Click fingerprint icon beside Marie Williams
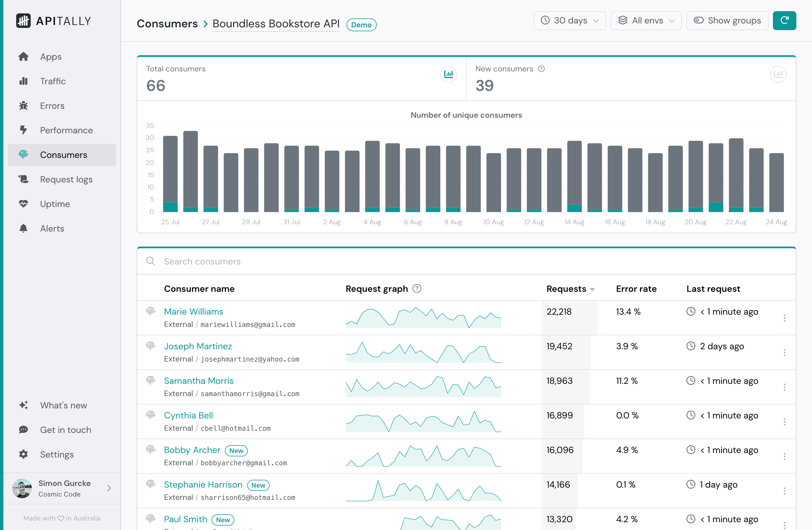Image resolution: width=812 pixels, height=530 pixels. (150, 311)
